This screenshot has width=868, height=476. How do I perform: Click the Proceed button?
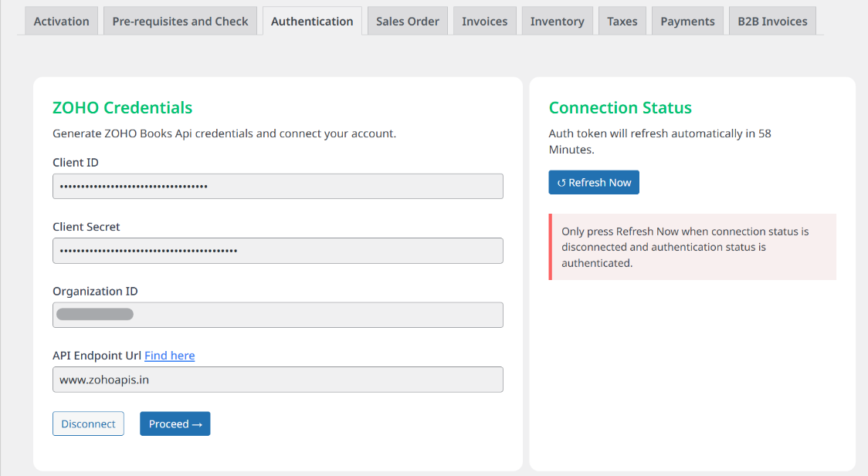pyautogui.click(x=175, y=424)
